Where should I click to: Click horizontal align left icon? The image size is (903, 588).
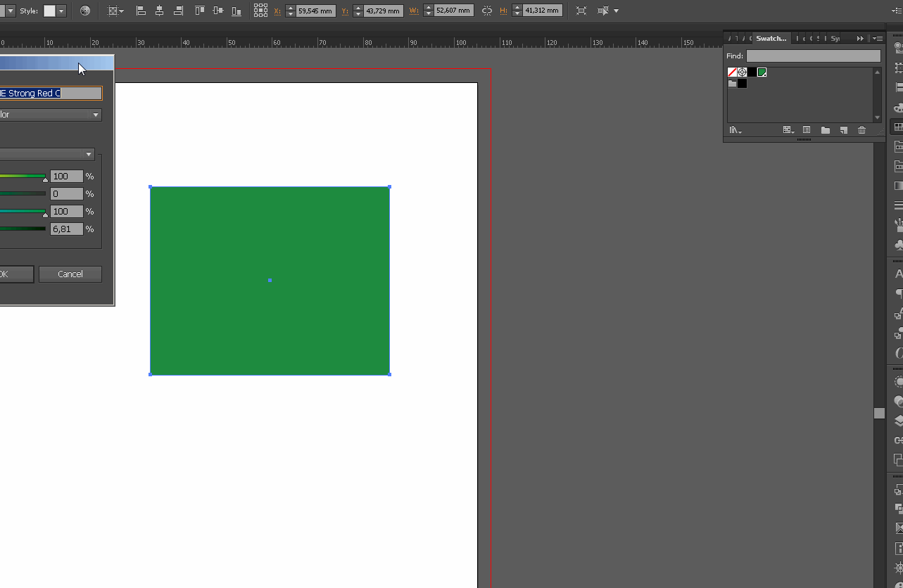[141, 11]
